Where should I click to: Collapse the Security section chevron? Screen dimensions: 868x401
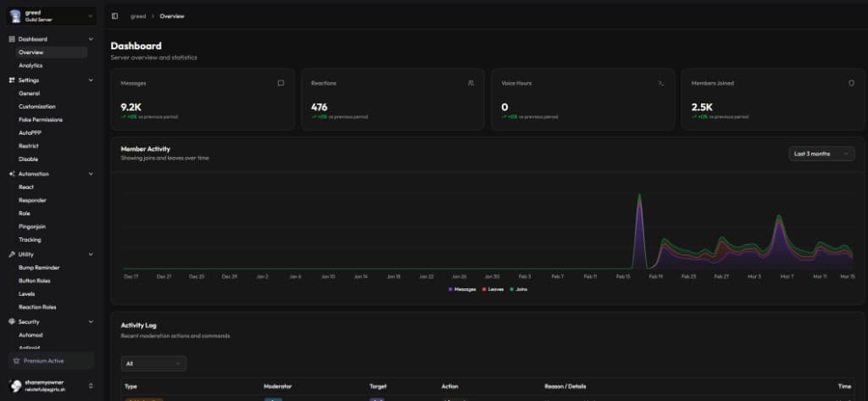[91, 322]
